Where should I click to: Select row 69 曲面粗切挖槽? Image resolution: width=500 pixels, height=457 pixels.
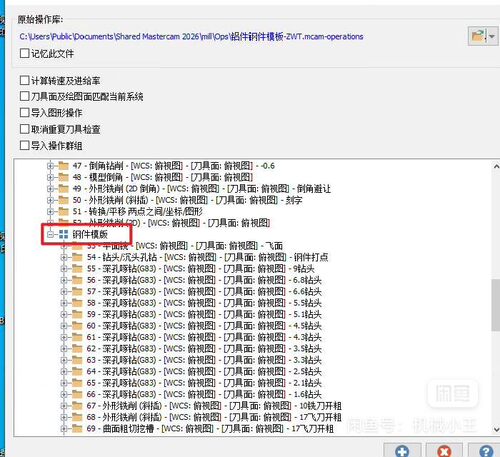pyautogui.click(x=210, y=429)
